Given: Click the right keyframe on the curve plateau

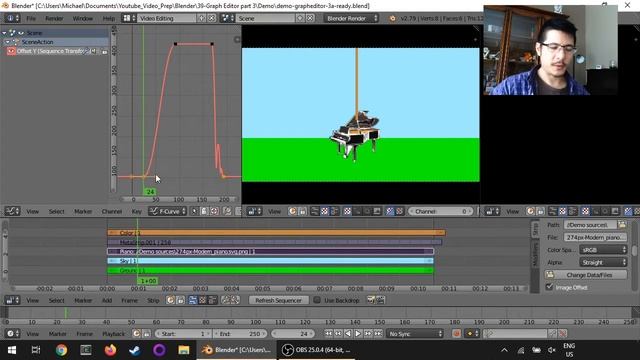Looking at the screenshot, I should pyautogui.click(x=212, y=44).
